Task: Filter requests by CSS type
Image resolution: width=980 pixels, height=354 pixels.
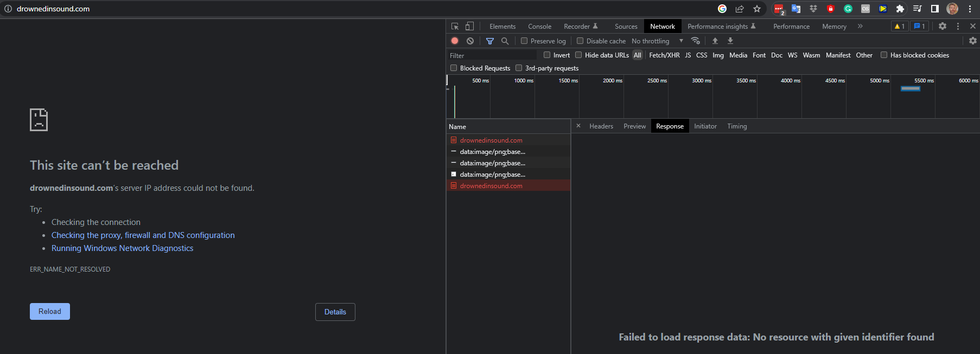Action: (702, 55)
